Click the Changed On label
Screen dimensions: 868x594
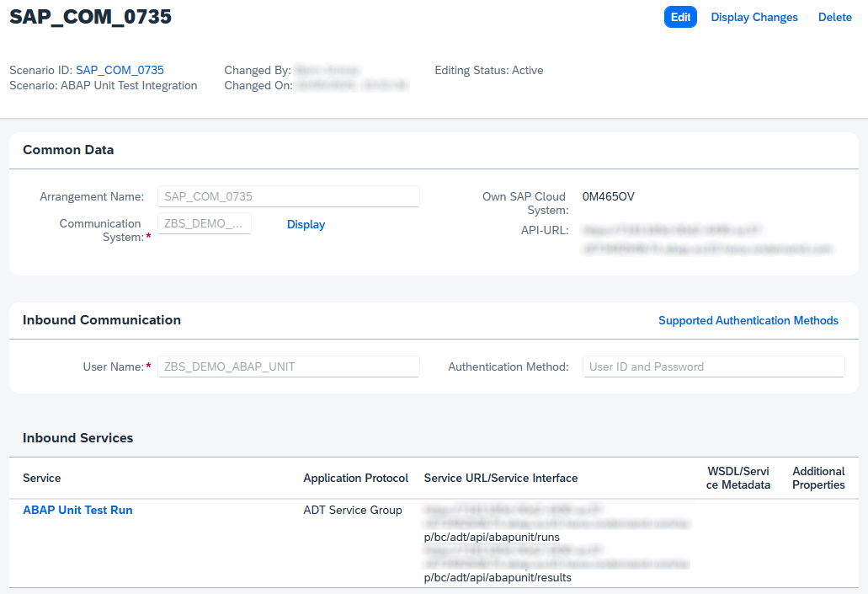(258, 85)
